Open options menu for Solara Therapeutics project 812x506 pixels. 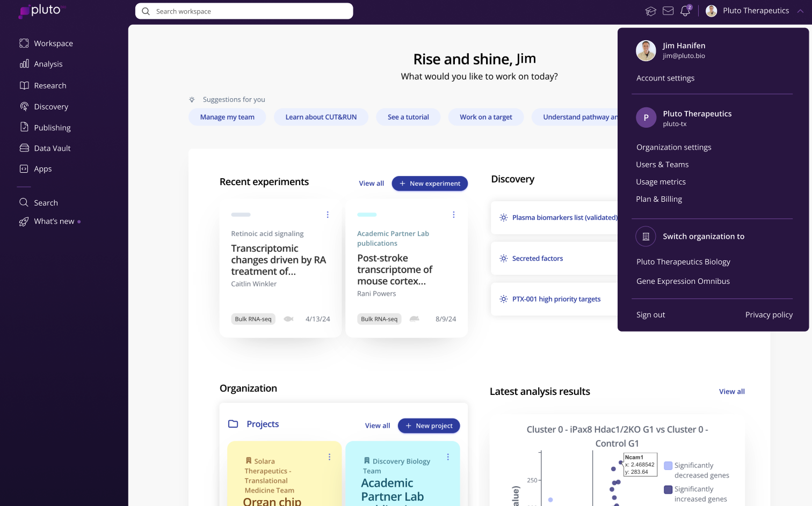330,457
